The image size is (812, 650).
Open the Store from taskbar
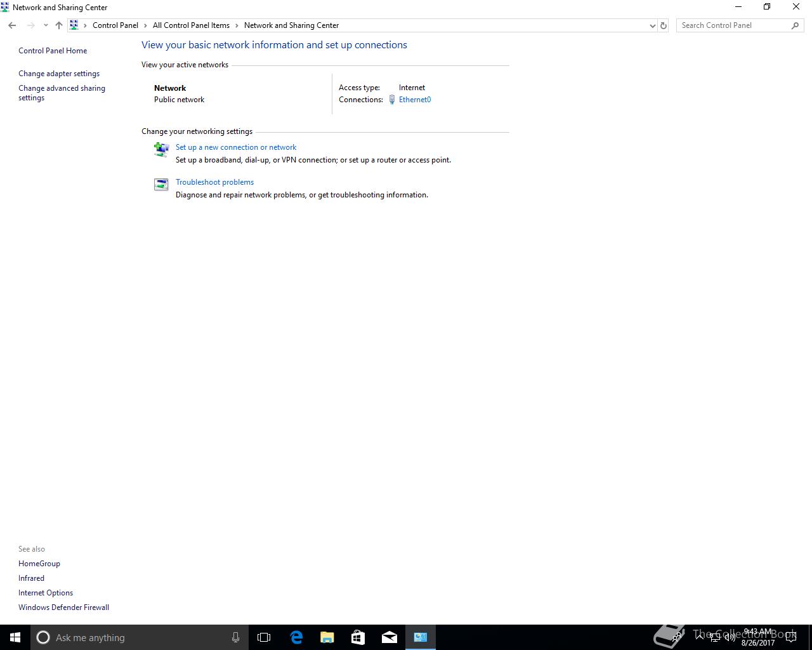coord(358,637)
